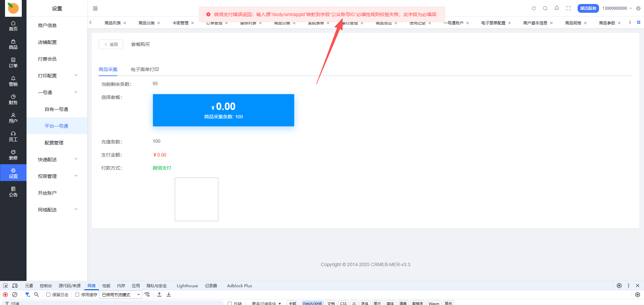Click the DevTools inspect element icon
644x305 pixels.
coord(5,286)
